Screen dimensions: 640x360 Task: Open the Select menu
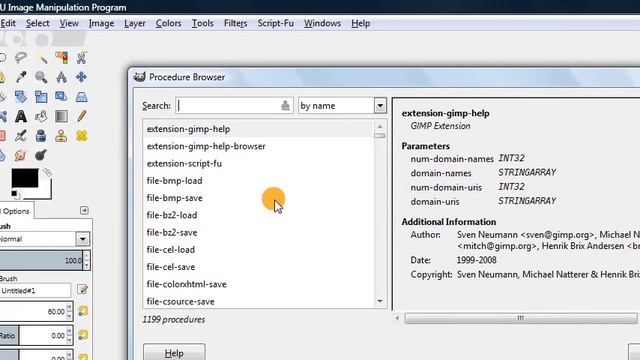38,23
